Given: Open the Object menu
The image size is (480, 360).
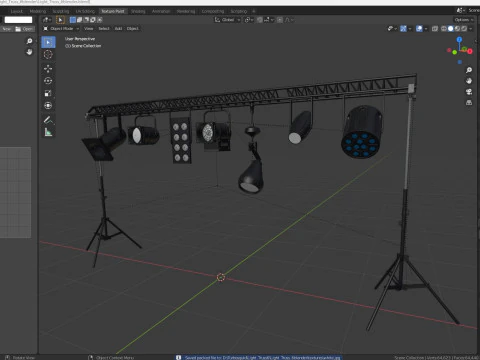Looking at the screenshot, I should (132, 29).
